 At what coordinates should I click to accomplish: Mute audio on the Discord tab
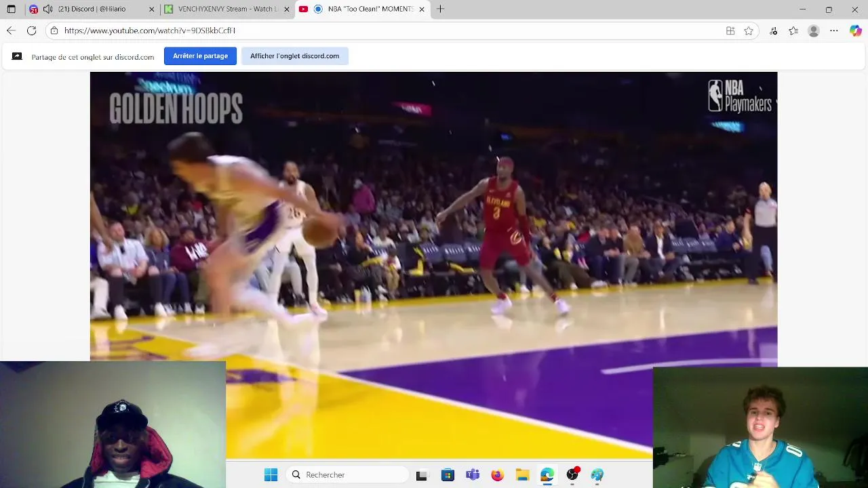pyautogui.click(x=47, y=9)
